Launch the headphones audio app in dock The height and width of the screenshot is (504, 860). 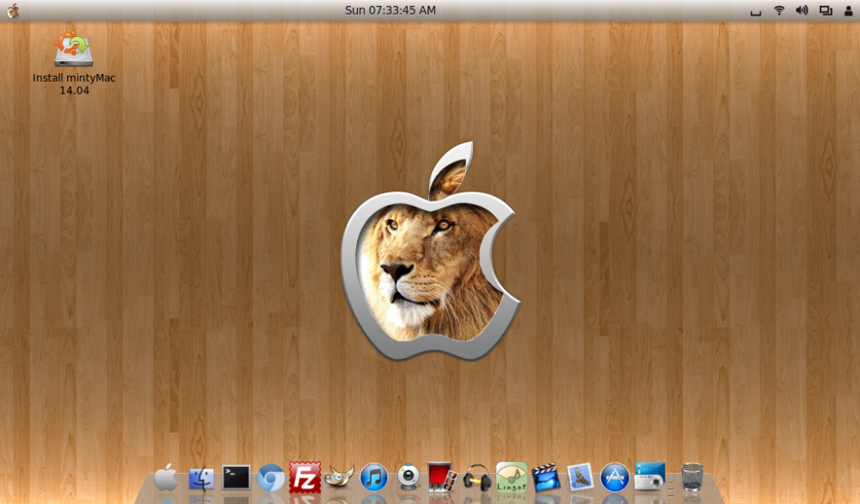(x=476, y=477)
